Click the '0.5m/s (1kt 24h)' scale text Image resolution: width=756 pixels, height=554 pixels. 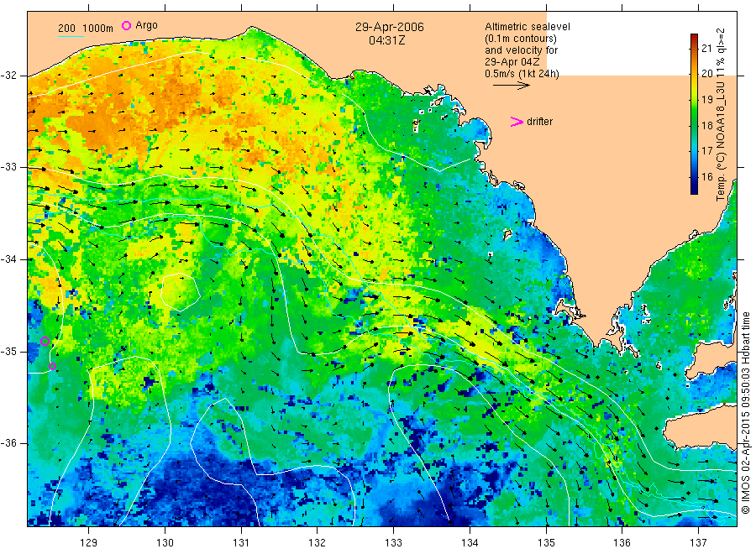pos(522,74)
